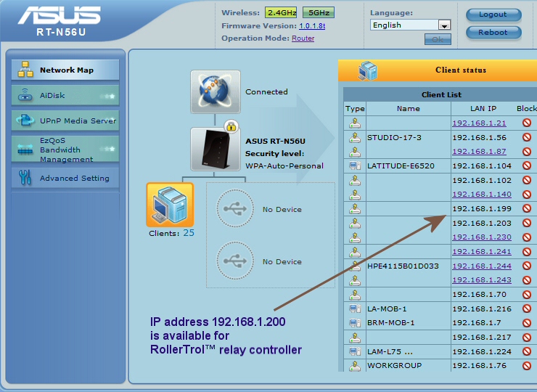Block client LATITUDE-E6520
This screenshot has height=392, width=537.
coord(527,166)
